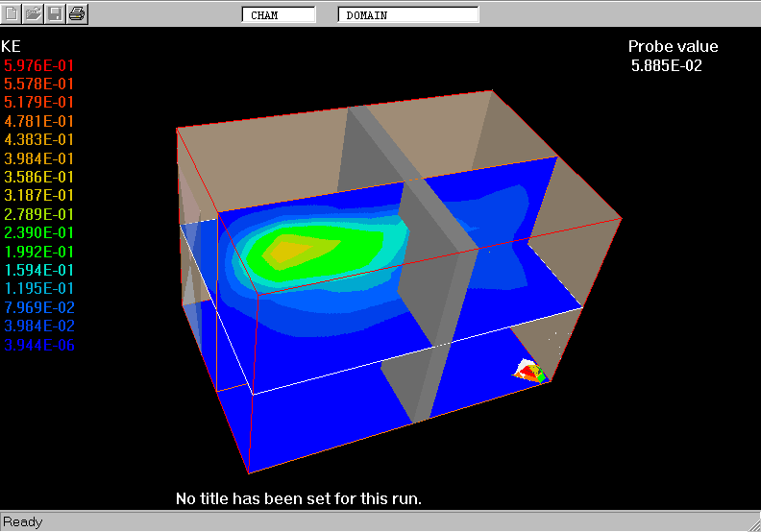
Task: Click the DOMAIN text field
Action: [408, 14]
